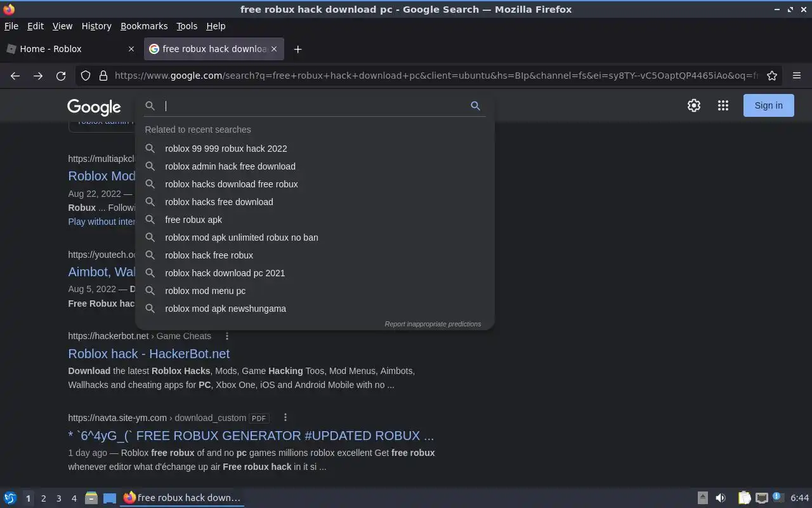Screen dimensions: 812x508
Task: Open the Firefox hamburger application menu
Action: coord(797,76)
